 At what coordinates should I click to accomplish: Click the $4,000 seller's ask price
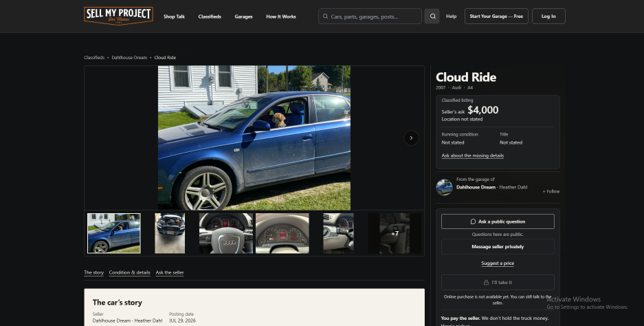click(x=483, y=110)
